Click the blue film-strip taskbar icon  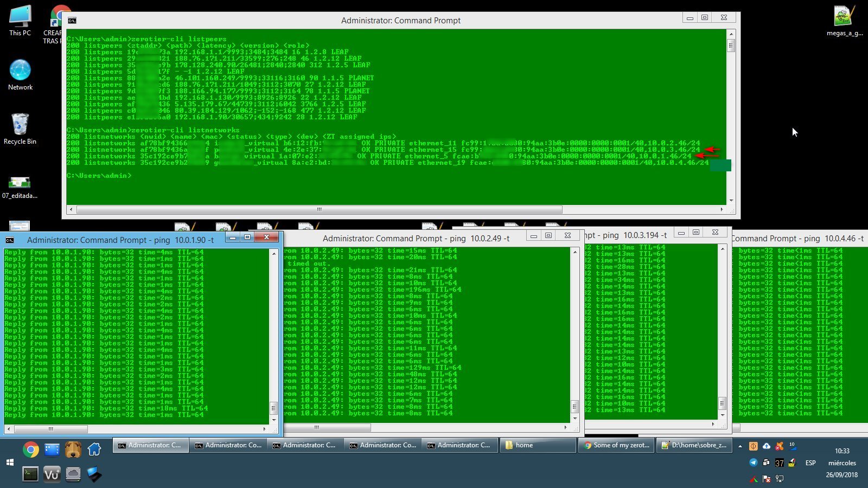coord(52,449)
